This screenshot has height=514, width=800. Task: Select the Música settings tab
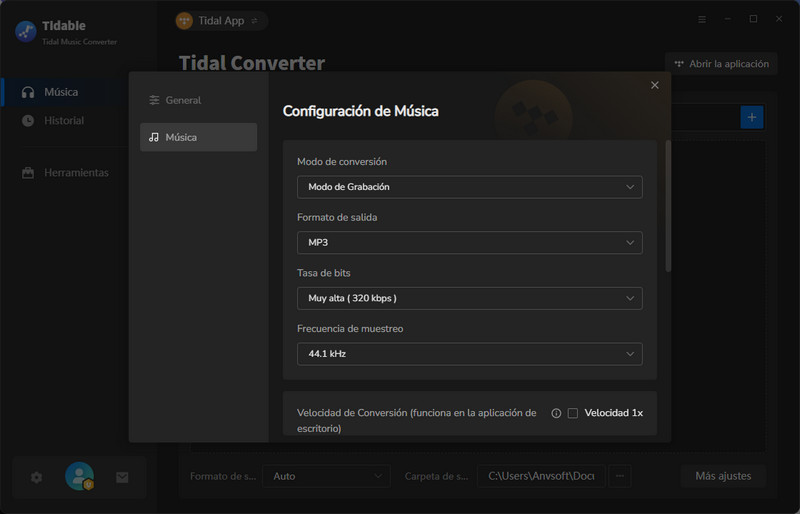click(198, 137)
